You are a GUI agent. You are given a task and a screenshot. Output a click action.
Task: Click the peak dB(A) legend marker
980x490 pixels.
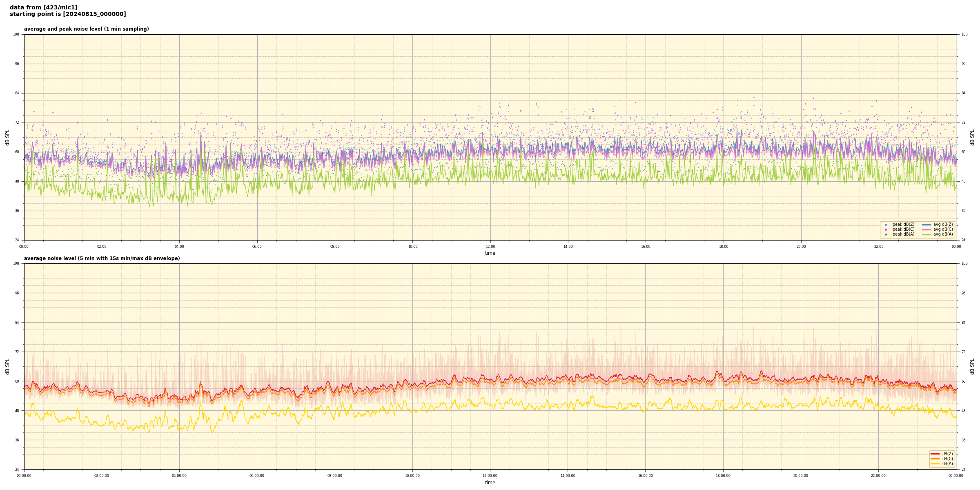(x=886, y=234)
